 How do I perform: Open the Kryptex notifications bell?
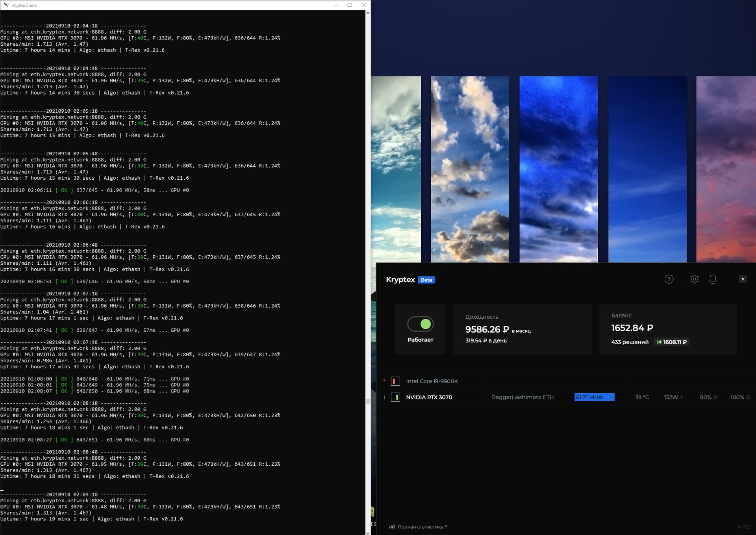(x=713, y=279)
